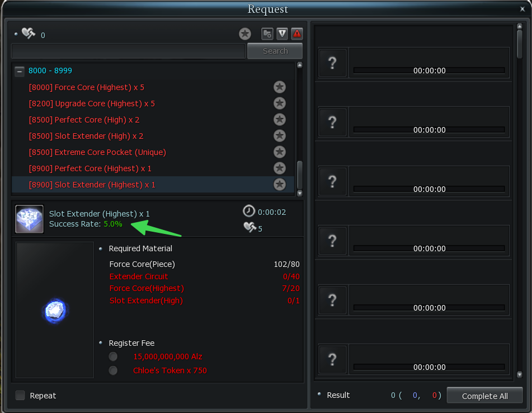Favorite Force Core (Highest) x 5 star
This screenshot has height=413, width=532.
point(280,87)
